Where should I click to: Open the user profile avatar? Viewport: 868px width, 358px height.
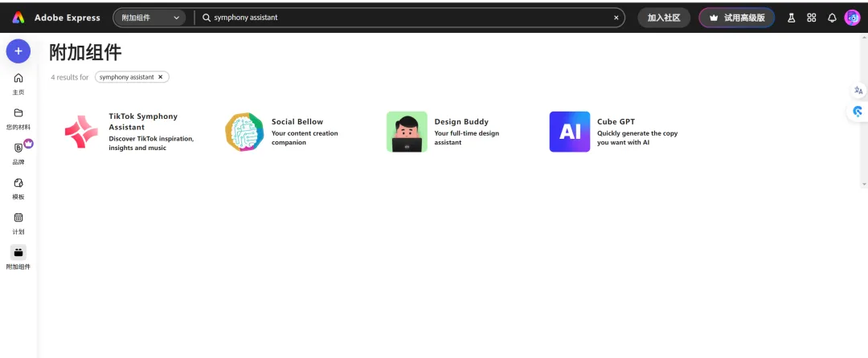click(852, 18)
